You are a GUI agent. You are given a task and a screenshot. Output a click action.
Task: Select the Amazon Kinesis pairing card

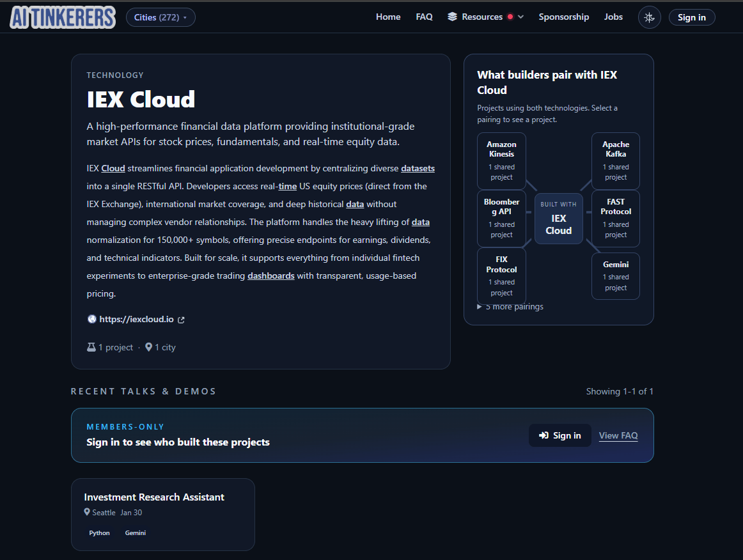(502, 161)
